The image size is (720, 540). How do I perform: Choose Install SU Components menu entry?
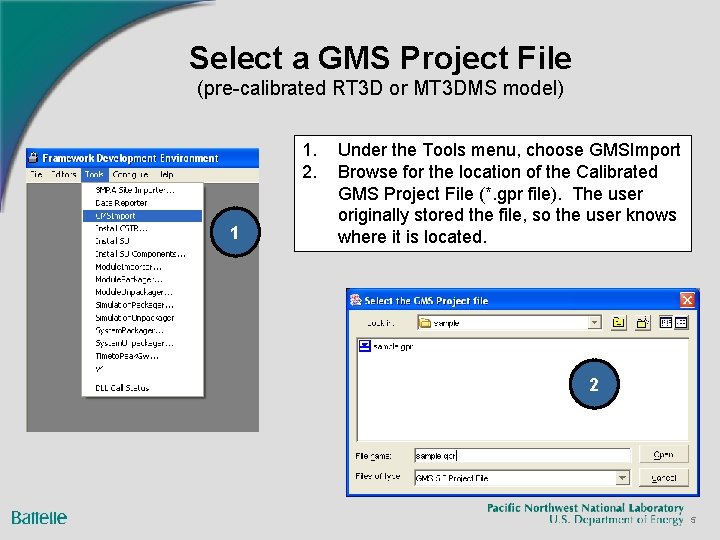coord(142,254)
